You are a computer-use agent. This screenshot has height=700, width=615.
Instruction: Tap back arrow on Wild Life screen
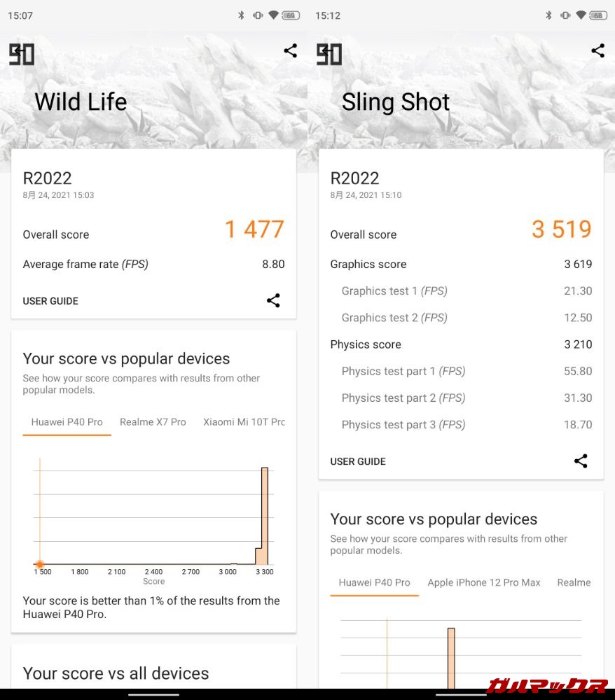click(x=15, y=50)
